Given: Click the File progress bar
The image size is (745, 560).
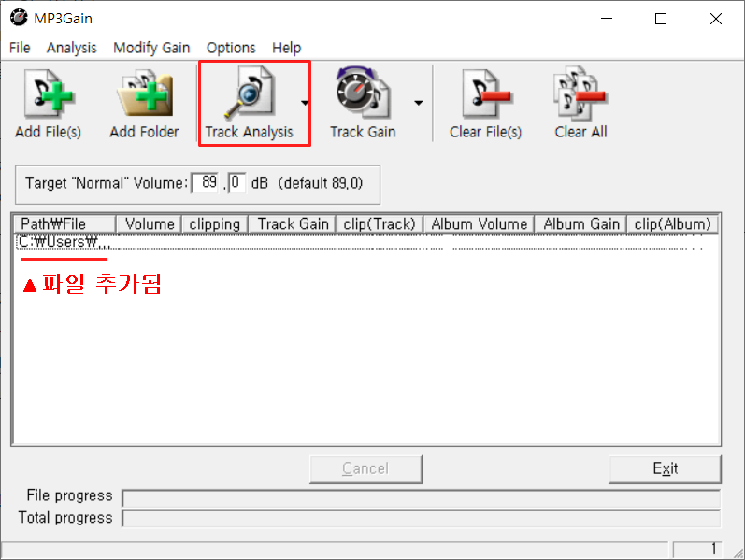Looking at the screenshot, I should (422, 497).
